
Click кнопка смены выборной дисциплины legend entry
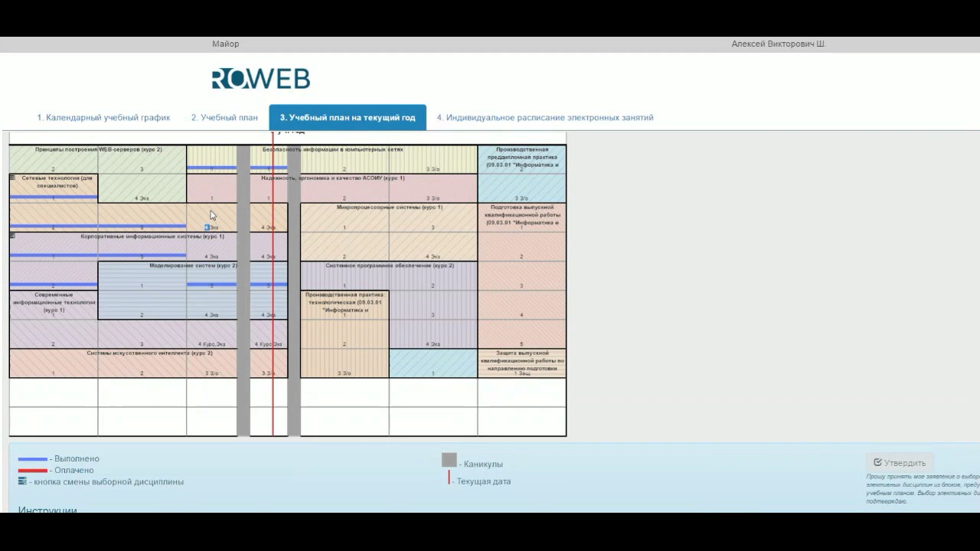[101, 481]
